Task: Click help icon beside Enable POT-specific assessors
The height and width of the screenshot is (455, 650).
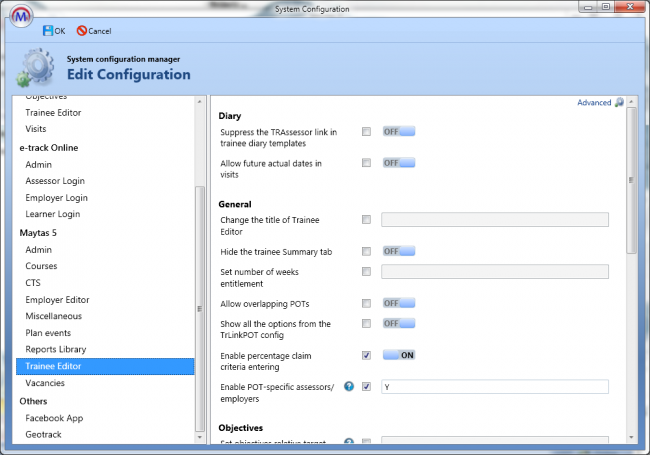Action: click(349, 386)
